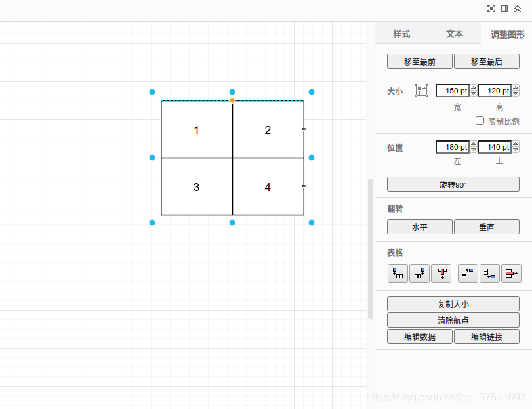Enable the 限制比例 checkbox
The height and width of the screenshot is (409, 532).
point(480,121)
